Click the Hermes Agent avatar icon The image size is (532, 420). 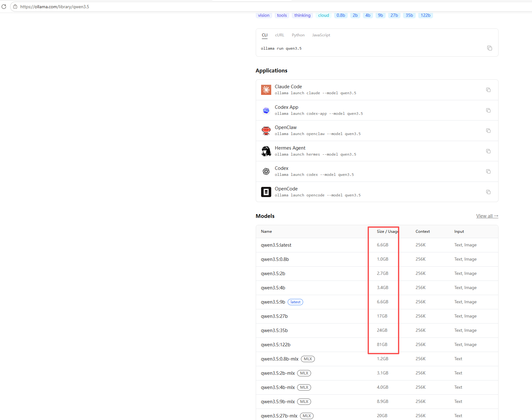coord(266,151)
